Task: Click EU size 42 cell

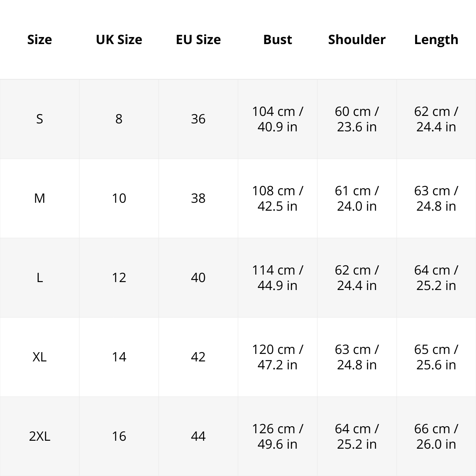Action: tap(198, 357)
